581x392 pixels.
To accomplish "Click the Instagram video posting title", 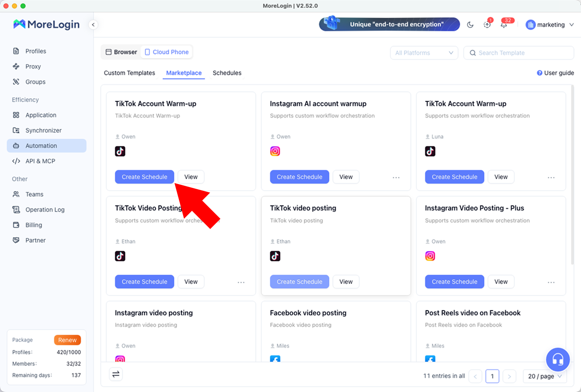I will (x=154, y=313).
